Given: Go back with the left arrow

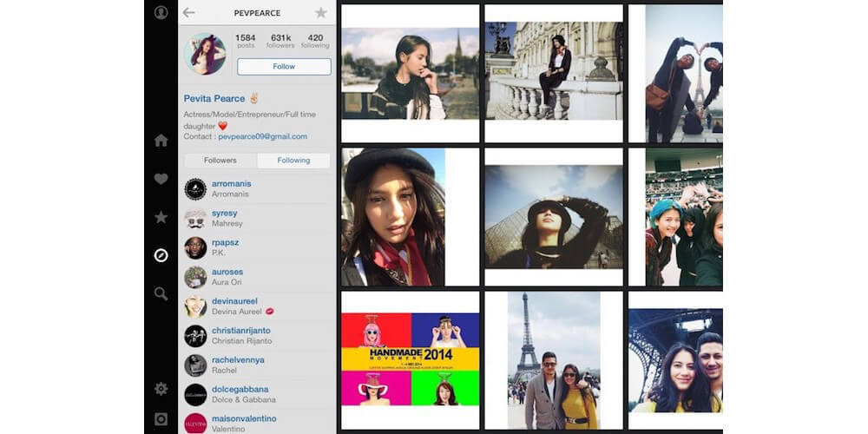Looking at the screenshot, I should tap(188, 12).
